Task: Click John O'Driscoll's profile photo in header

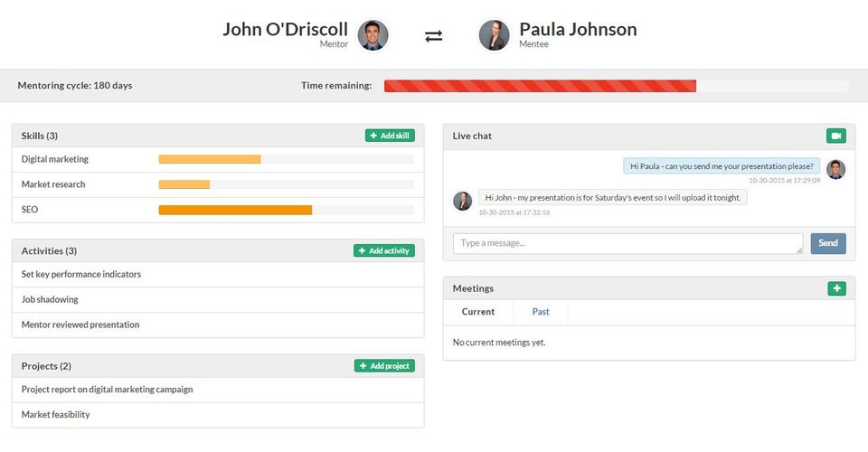Action: (x=373, y=35)
